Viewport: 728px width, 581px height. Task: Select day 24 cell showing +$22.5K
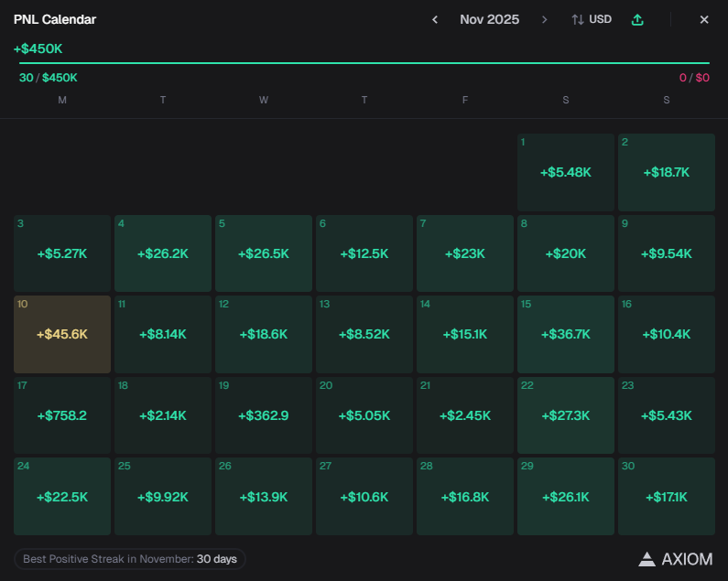tap(62, 497)
